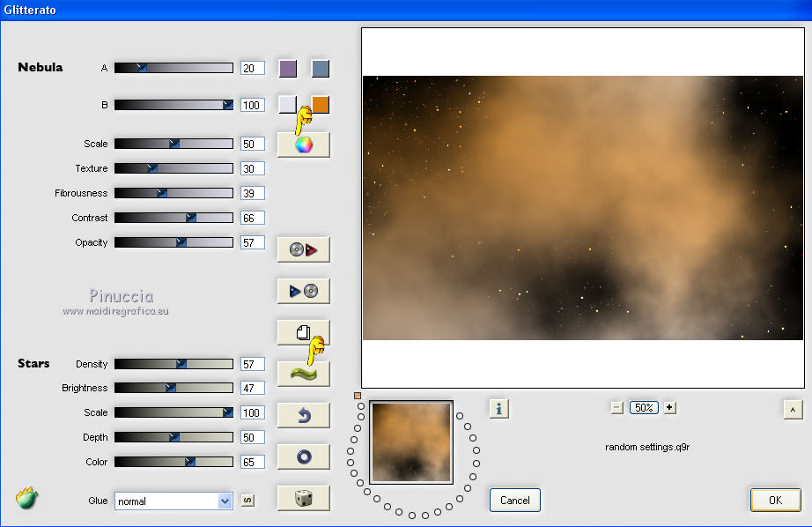Open the info button
This screenshot has height=527, width=812.
pos(498,409)
